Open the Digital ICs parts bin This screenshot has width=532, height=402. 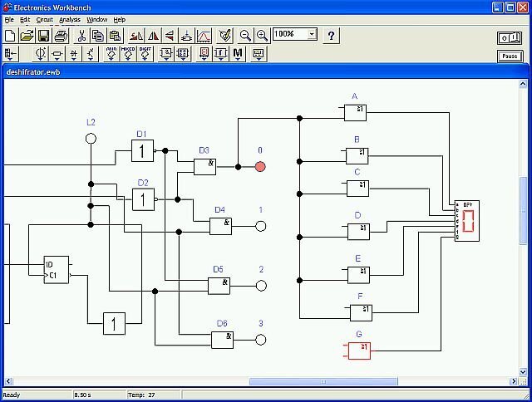coord(145,54)
